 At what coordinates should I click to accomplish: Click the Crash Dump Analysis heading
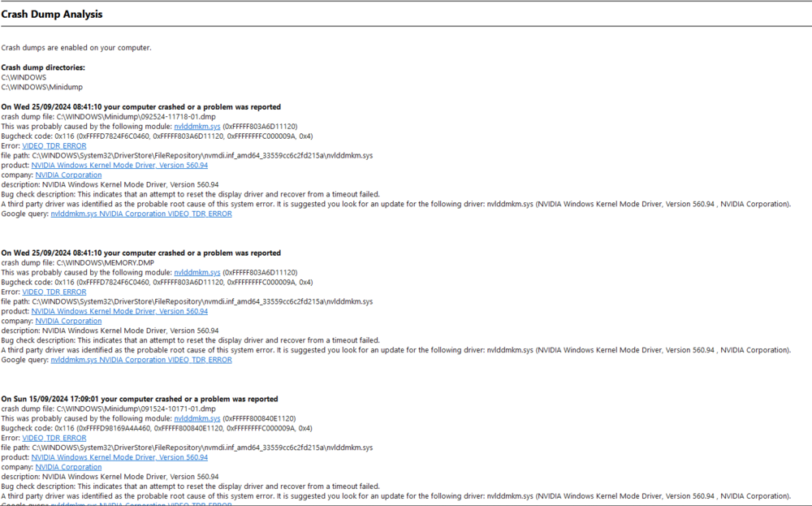point(52,15)
